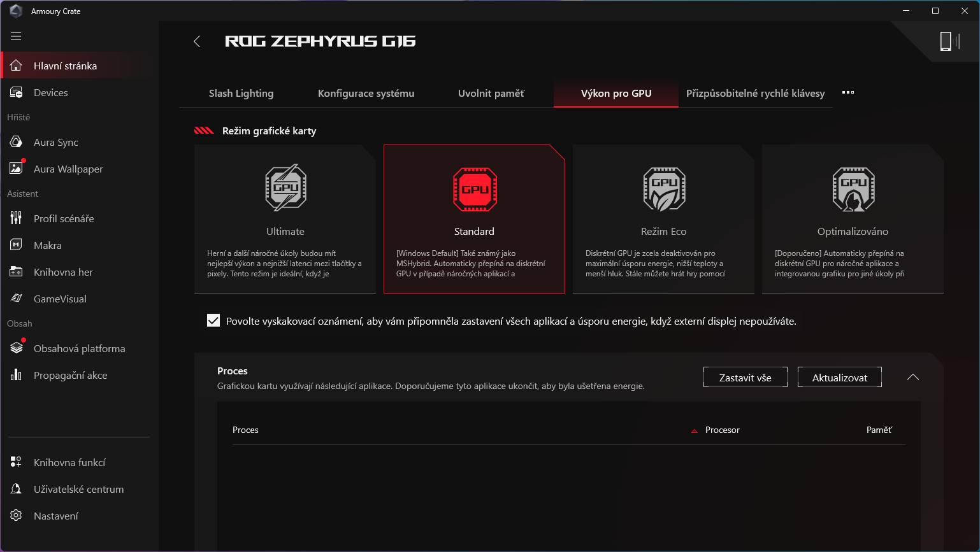Select the Standard GPU mode card

474,218
